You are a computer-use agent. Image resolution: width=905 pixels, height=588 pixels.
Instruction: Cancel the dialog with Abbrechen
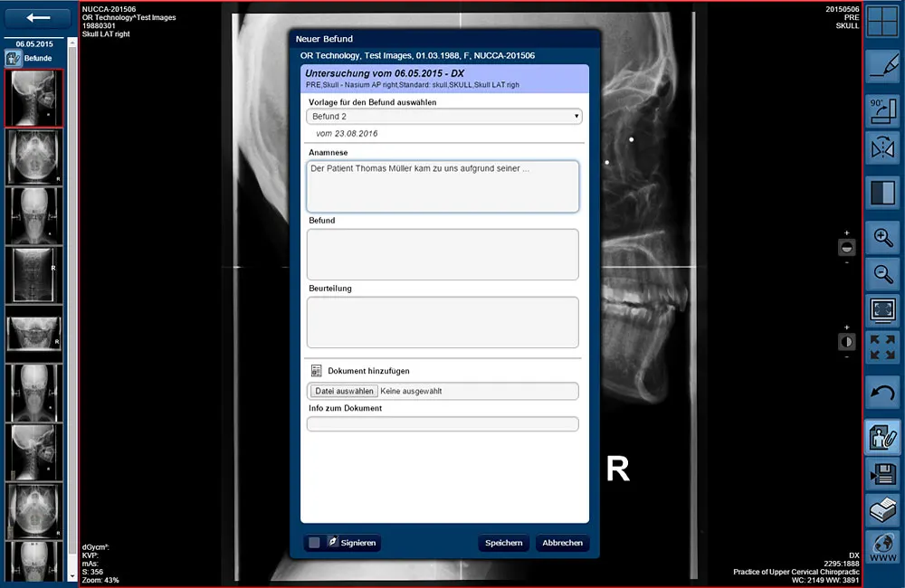(562, 543)
